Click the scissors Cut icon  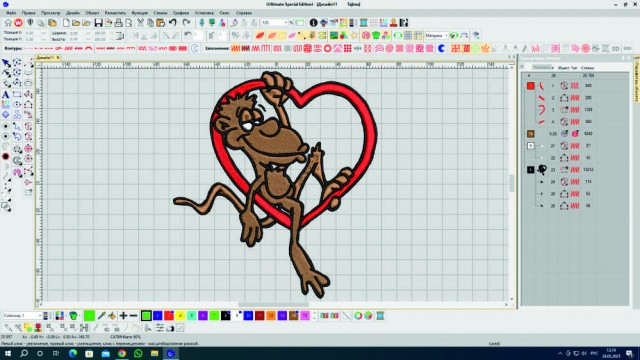tap(140, 23)
